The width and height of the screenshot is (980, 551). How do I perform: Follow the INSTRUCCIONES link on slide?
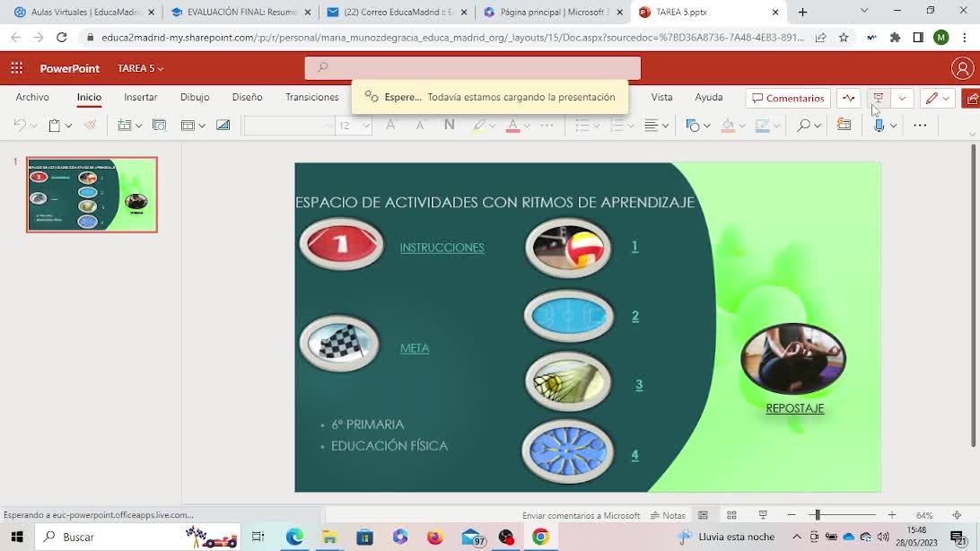tap(442, 248)
